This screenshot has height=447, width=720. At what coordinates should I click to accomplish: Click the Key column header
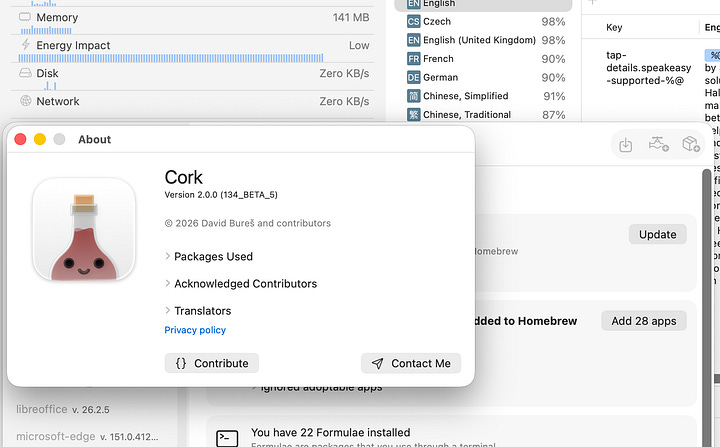coord(614,27)
